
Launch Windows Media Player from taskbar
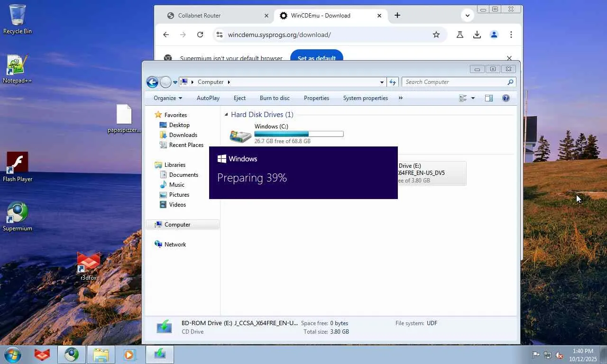[129, 355]
